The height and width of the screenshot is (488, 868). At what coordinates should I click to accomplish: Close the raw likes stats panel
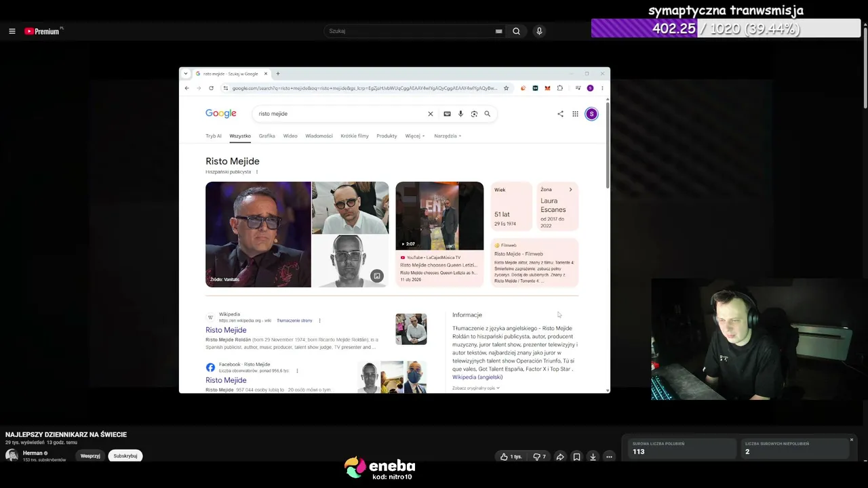click(852, 440)
